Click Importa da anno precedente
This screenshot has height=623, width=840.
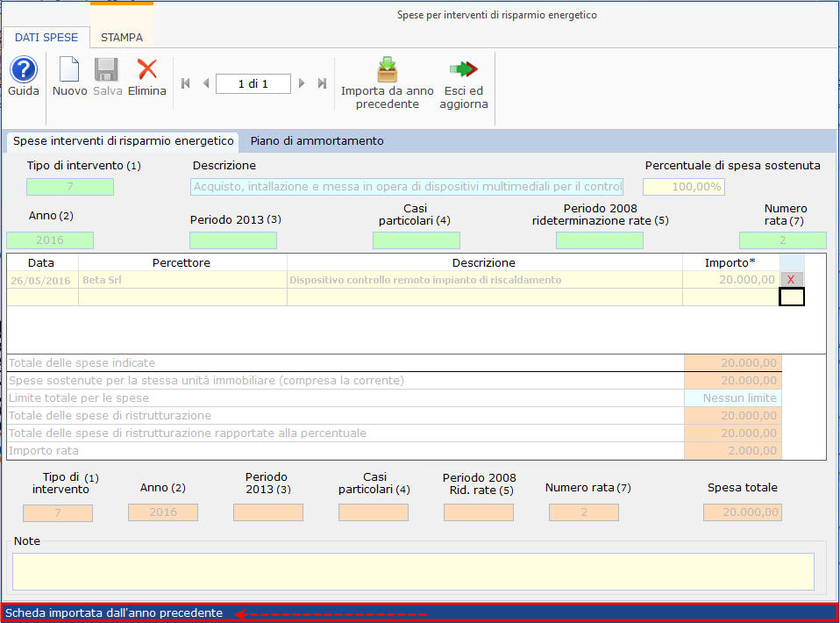(x=388, y=83)
